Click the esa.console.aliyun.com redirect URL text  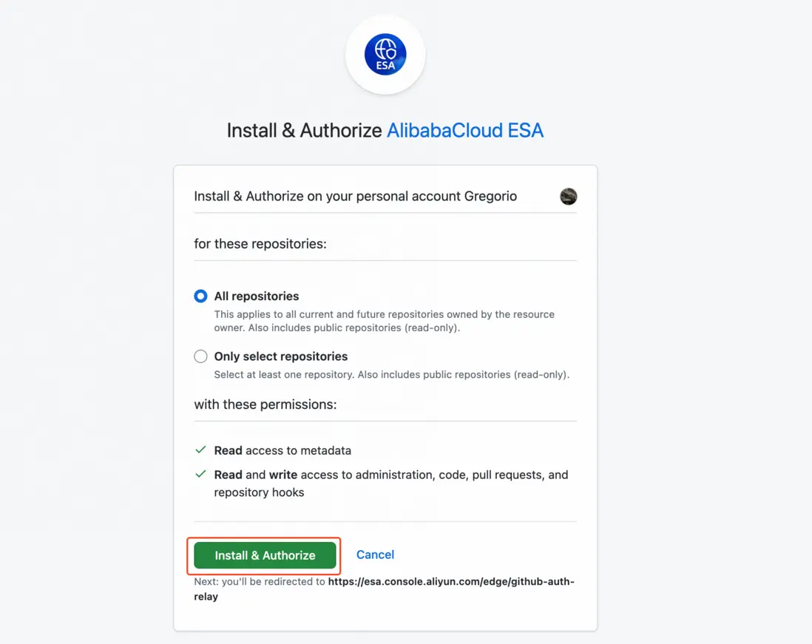385,589
